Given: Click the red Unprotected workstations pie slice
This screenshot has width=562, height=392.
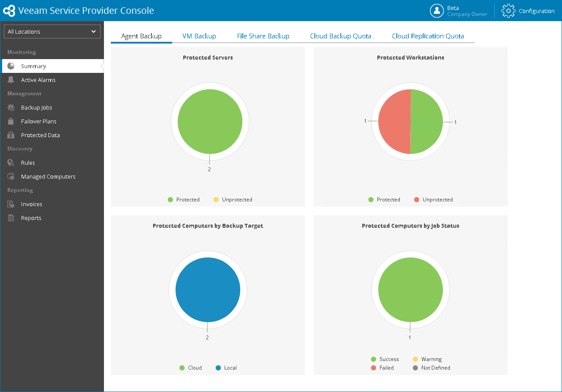Looking at the screenshot, I should (x=394, y=122).
